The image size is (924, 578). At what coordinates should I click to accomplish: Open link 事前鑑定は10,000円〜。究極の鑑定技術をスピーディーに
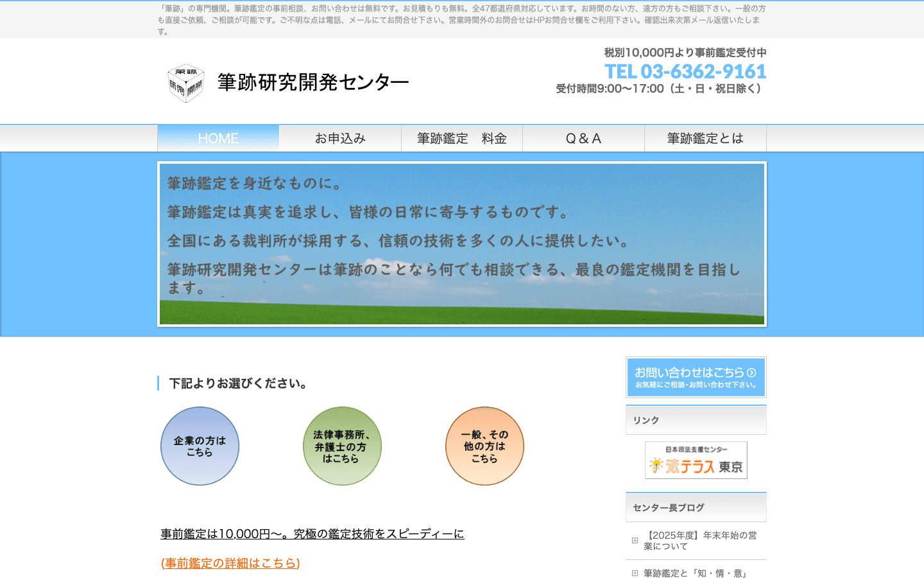coord(312,534)
